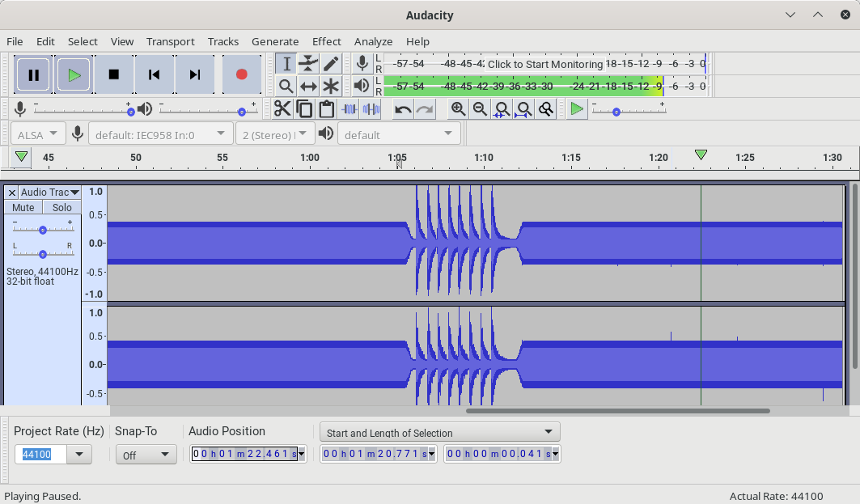Image resolution: width=860 pixels, height=504 pixels.
Task: Open the recording device IEC958 dropdown
Action: [x=160, y=134]
